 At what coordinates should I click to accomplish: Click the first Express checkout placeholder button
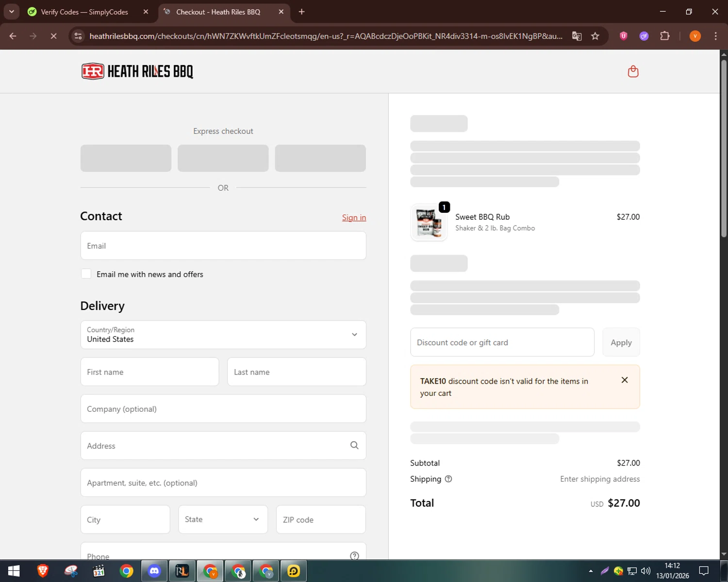tap(126, 158)
